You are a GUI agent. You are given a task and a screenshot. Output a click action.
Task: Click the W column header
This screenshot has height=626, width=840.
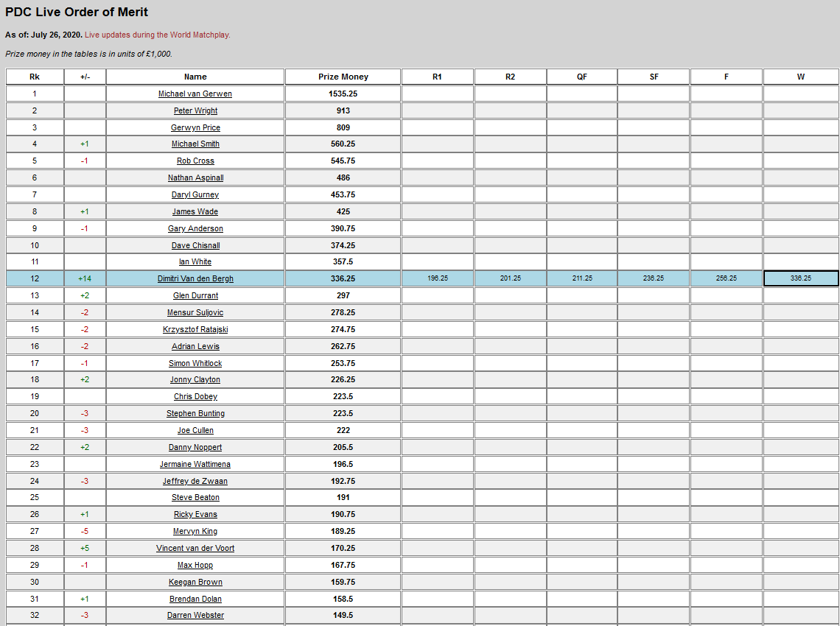click(801, 77)
